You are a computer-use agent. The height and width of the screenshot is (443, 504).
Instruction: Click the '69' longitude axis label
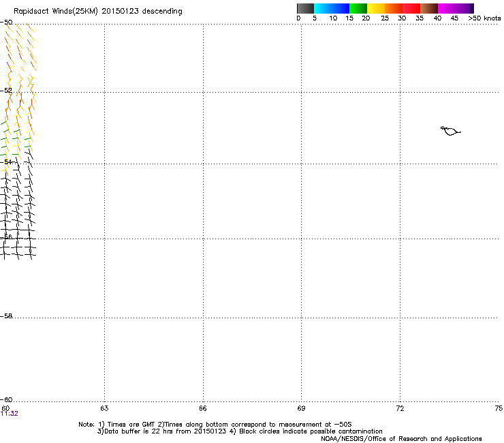(x=301, y=408)
